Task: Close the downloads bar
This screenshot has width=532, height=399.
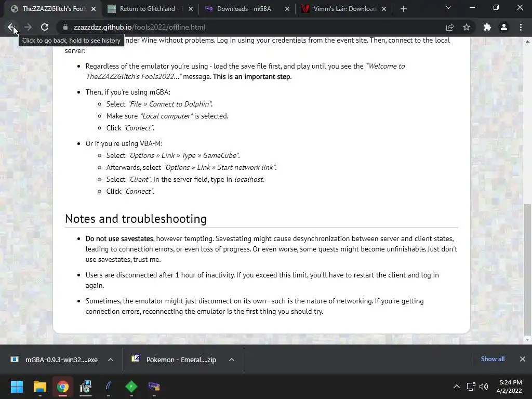Action: click(x=523, y=359)
